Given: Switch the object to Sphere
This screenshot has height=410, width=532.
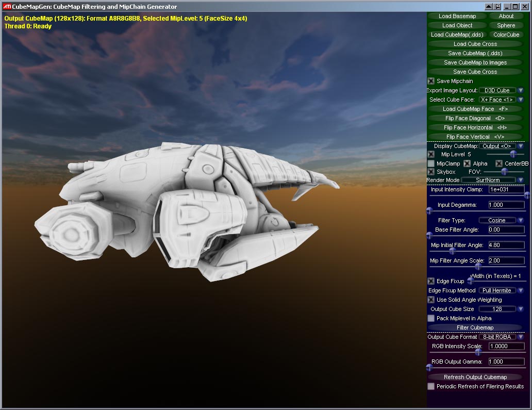Looking at the screenshot, I should pyautogui.click(x=506, y=25).
